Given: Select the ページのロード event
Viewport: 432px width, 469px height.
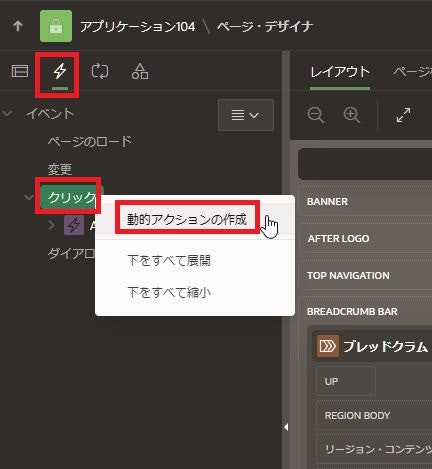Looking at the screenshot, I should 90,142.
